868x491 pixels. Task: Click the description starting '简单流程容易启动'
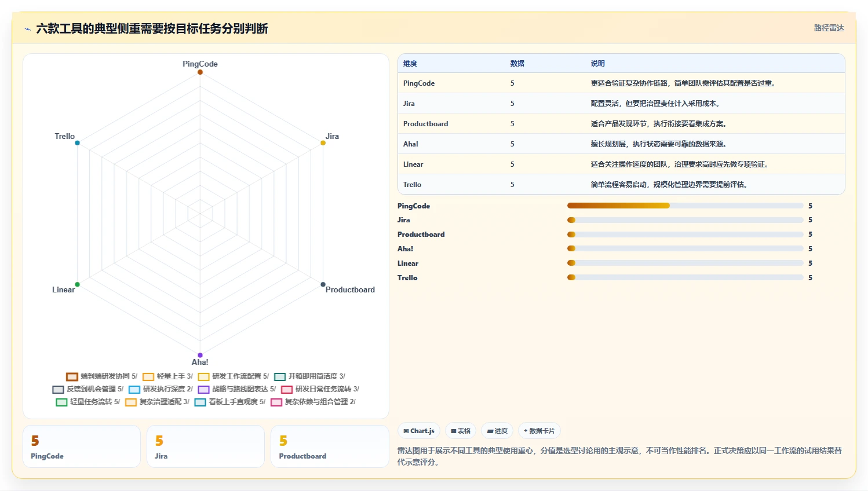click(x=669, y=185)
